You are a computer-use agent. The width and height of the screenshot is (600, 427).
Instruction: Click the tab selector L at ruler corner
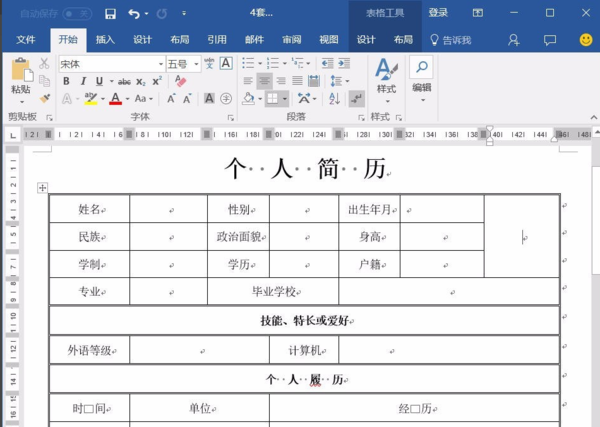13,135
